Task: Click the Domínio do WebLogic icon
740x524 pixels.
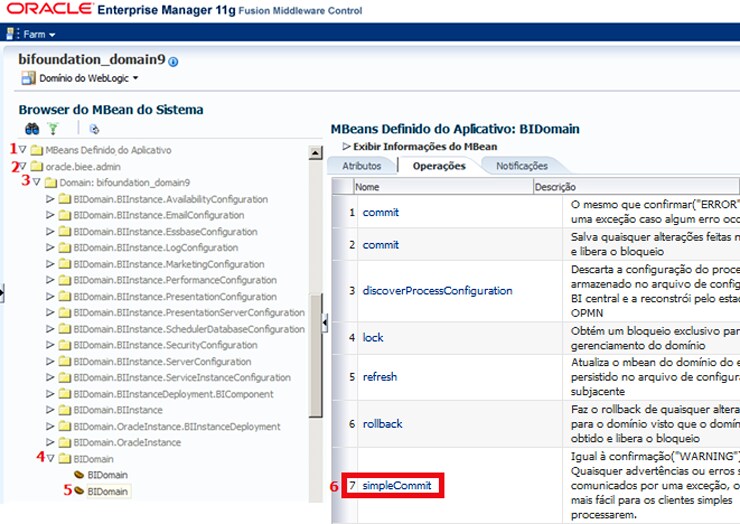Action: pos(28,78)
